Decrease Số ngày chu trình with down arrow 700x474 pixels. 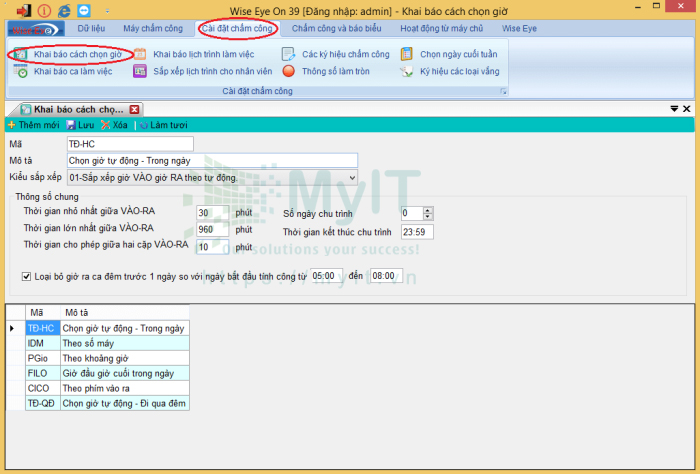pyautogui.click(x=428, y=216)
